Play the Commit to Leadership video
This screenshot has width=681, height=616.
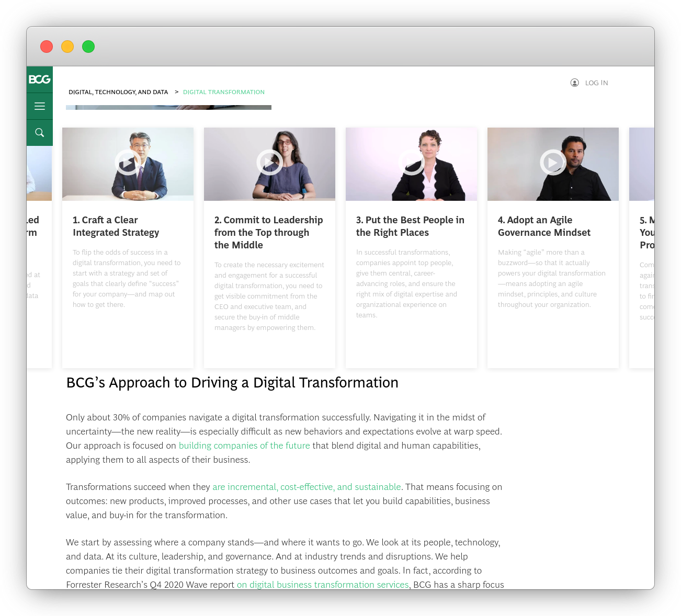269,163
